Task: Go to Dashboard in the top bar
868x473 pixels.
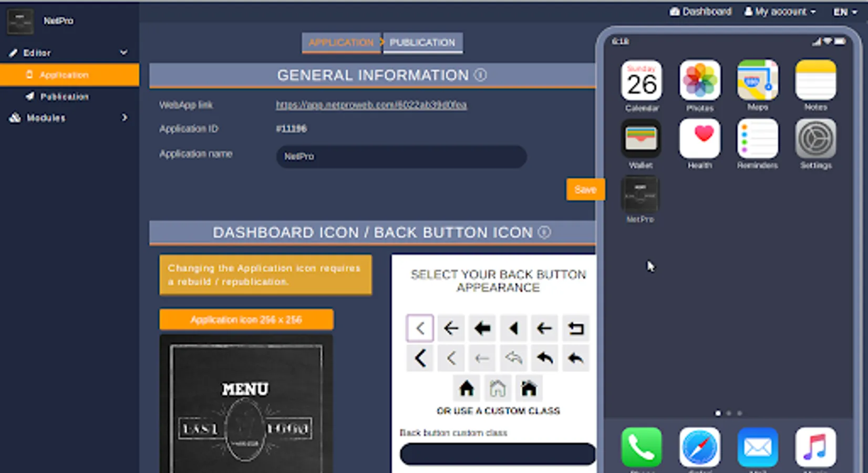Action: click(x=700, y=12)
